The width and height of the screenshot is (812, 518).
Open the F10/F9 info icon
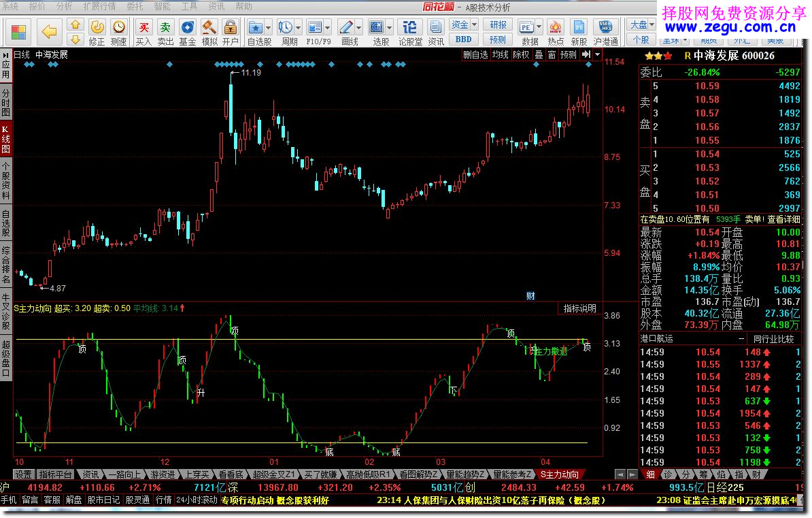(x=314, y=27)
